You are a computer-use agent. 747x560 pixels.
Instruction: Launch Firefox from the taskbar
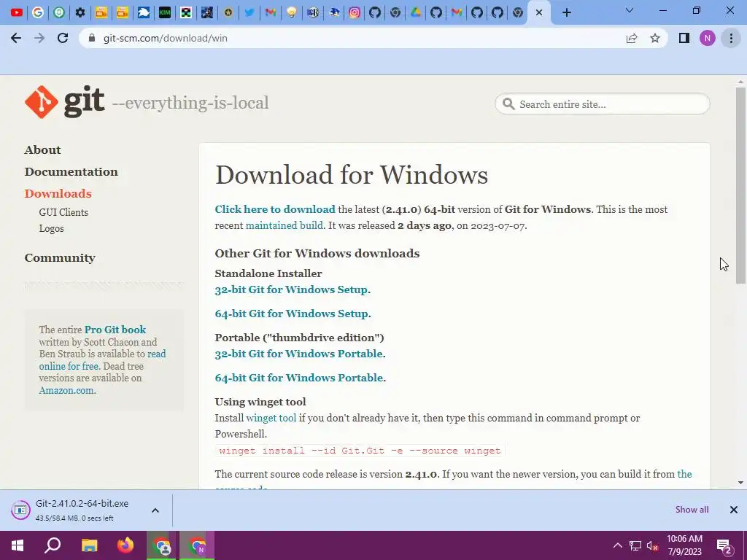tap(125, 545)
